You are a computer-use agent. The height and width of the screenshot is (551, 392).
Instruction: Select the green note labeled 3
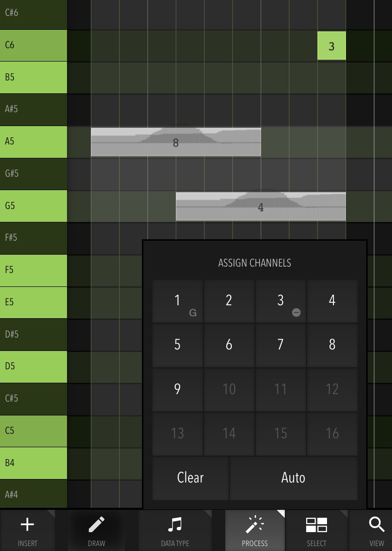pyautogui.click(x=331, y=46)
